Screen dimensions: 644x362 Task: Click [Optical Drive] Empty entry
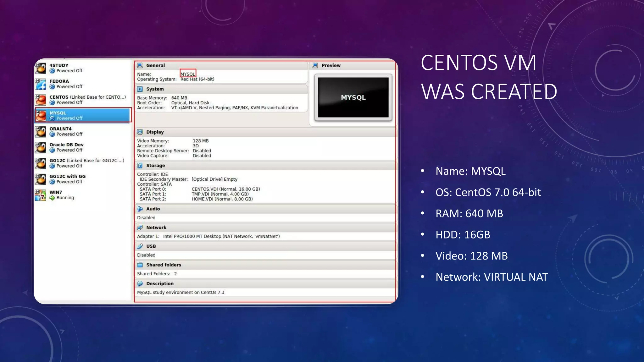(214, 179)
